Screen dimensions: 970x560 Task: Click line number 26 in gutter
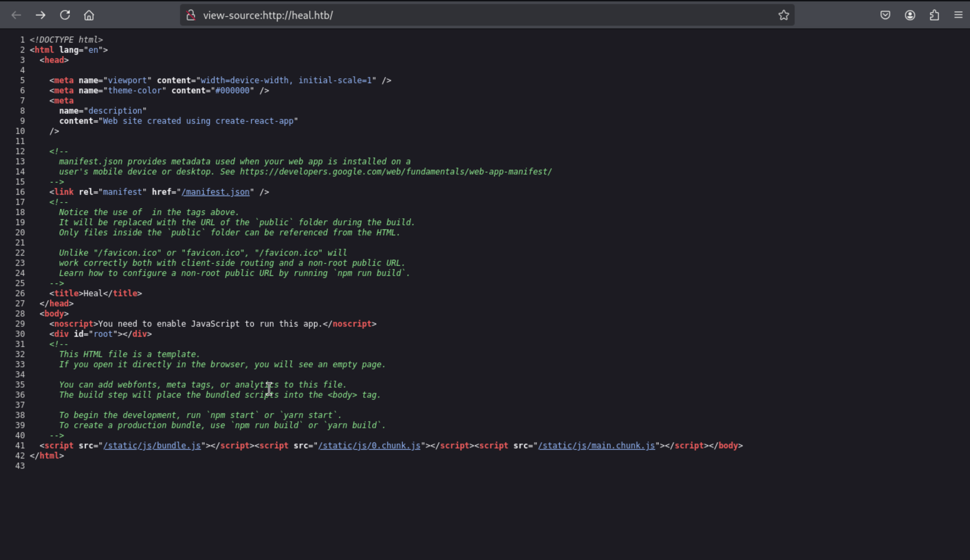[x=20, y=294]
